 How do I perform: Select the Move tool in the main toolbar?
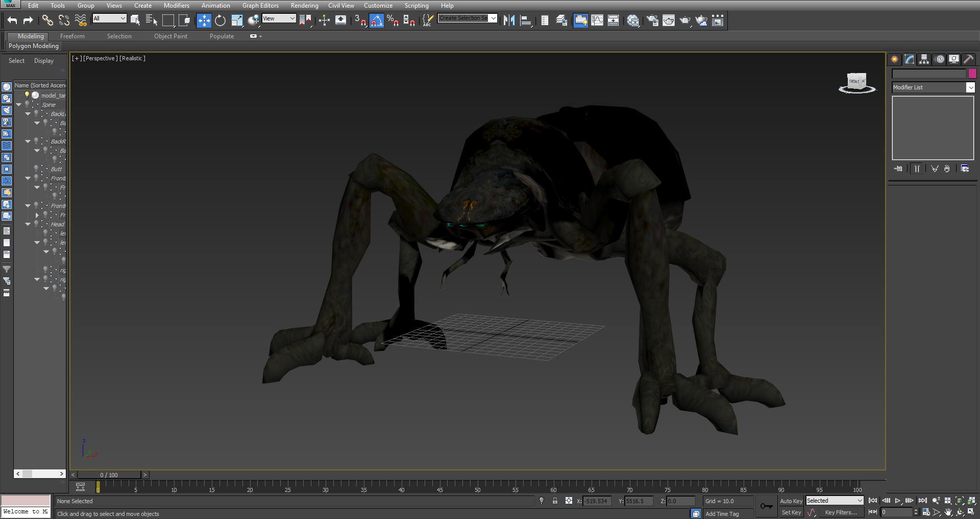204,20
